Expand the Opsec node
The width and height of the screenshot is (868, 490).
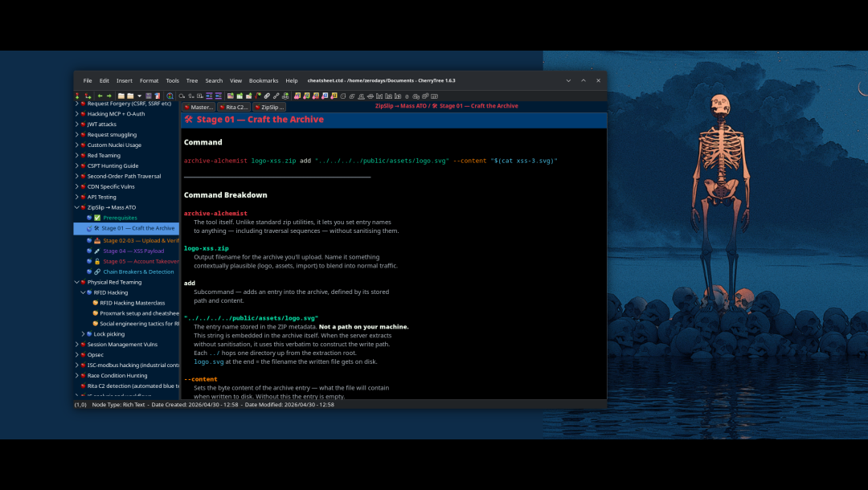point(77,355)
